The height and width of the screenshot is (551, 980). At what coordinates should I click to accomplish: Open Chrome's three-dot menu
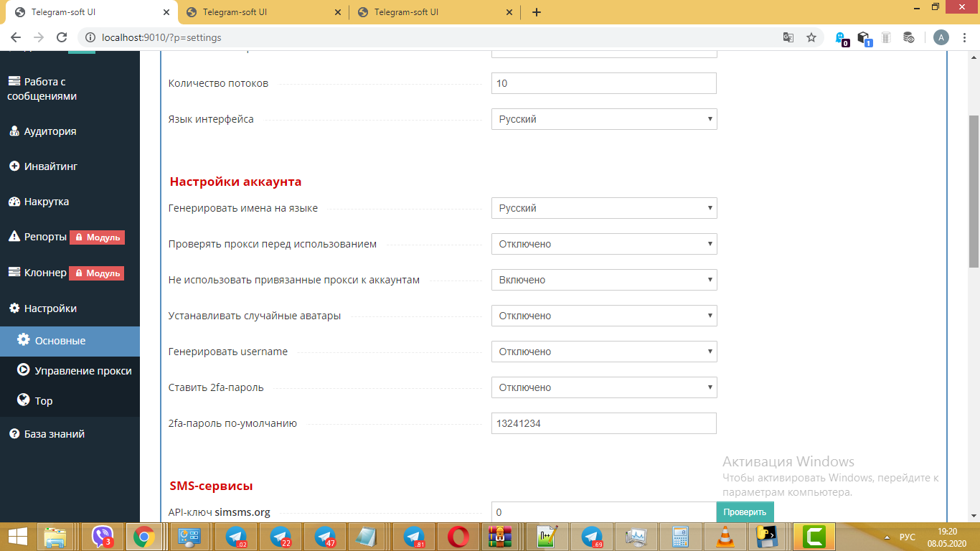tap(965, 37)
